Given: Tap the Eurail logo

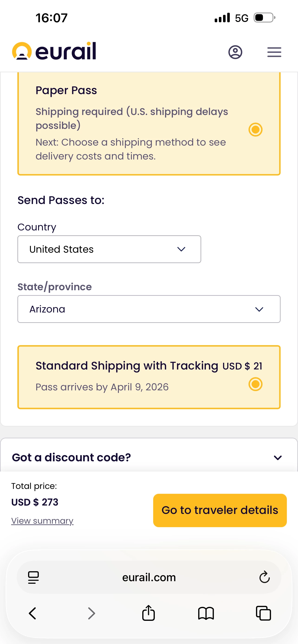Looking at the screenshot, I should coord(54,51).
